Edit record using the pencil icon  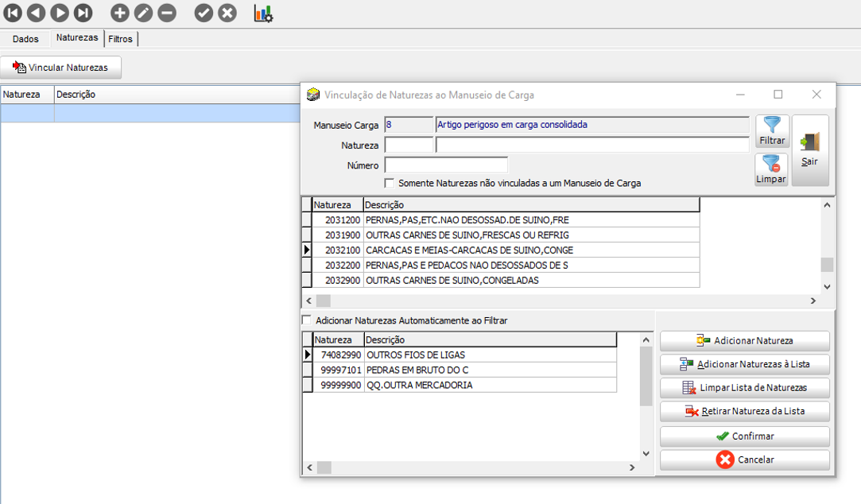coord(143,13)
